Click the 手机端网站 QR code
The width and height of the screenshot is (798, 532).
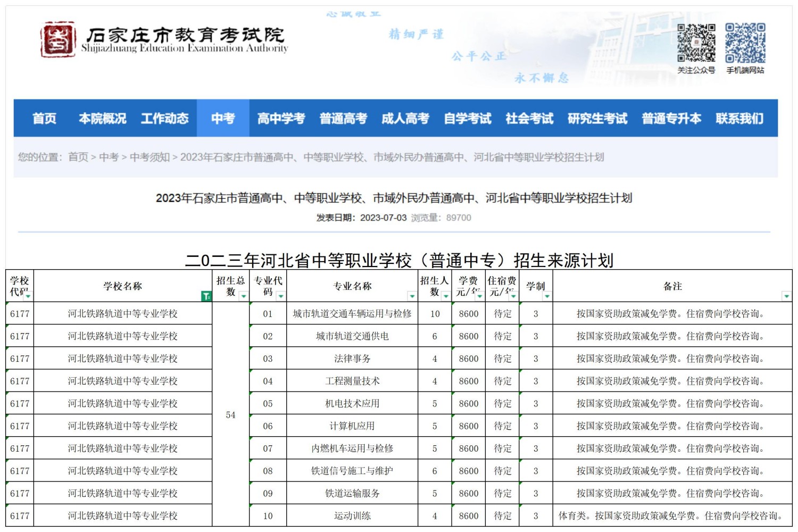tap(745, 43)
